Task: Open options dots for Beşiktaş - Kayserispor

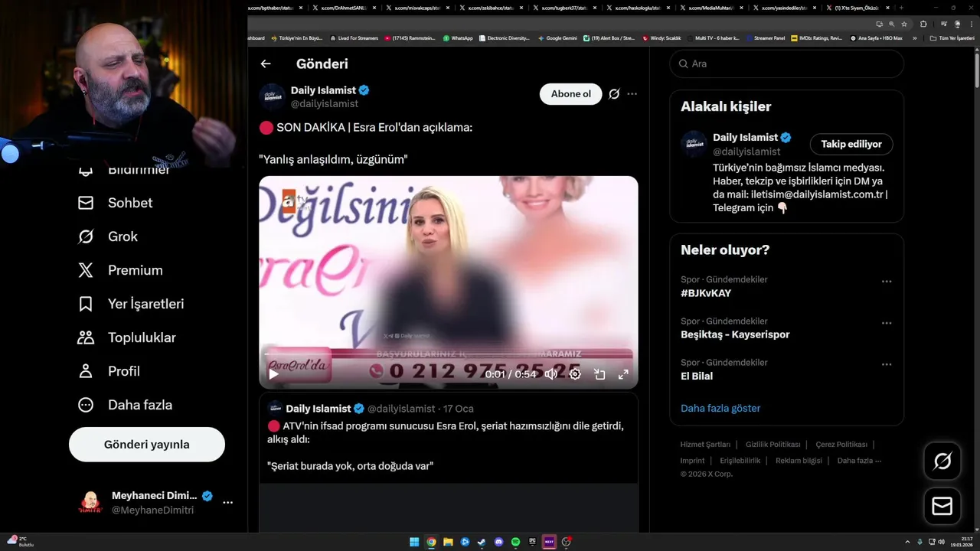Action: click(x=887, y=323)
